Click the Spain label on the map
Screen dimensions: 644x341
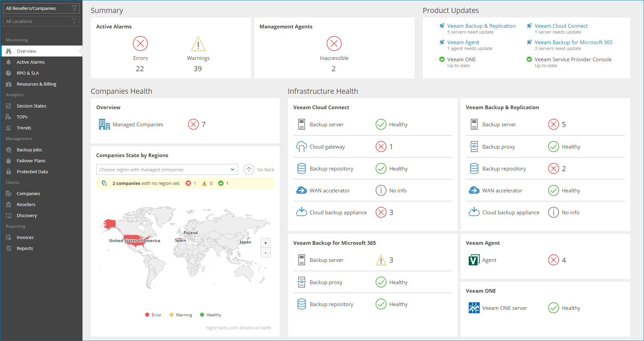pos(180,240)
